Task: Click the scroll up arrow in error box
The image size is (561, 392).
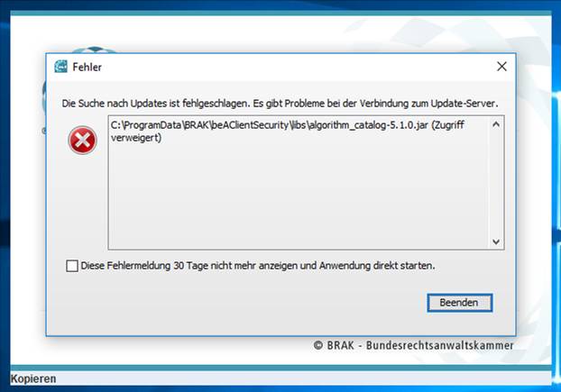Action: click(x=496, y=124)
